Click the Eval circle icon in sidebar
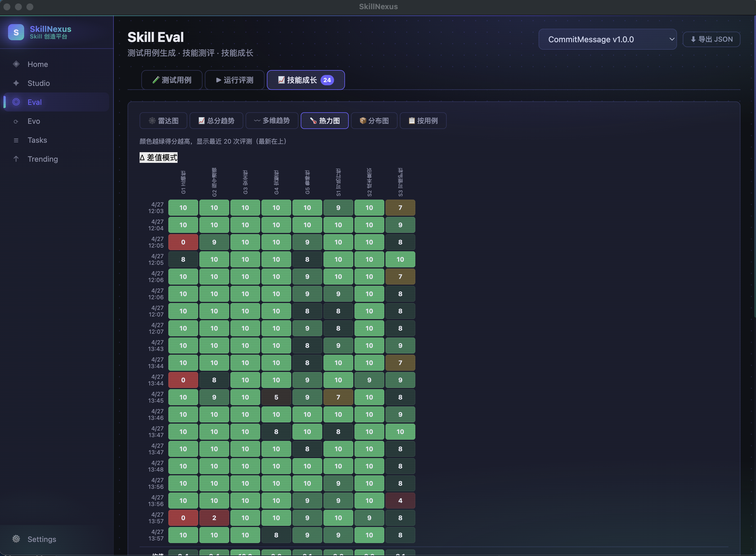Screen dimensions: 756x556 [16, 102]
